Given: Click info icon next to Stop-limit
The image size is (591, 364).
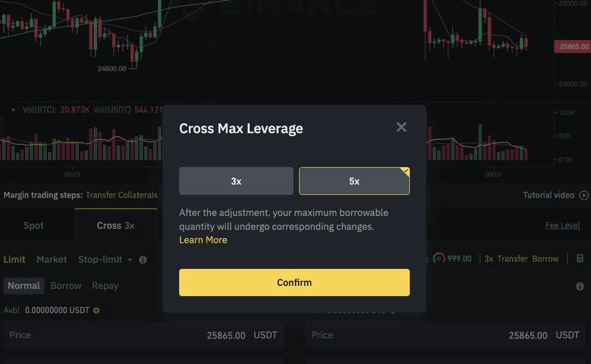Looking at the screenshot, I should (143, 260).
